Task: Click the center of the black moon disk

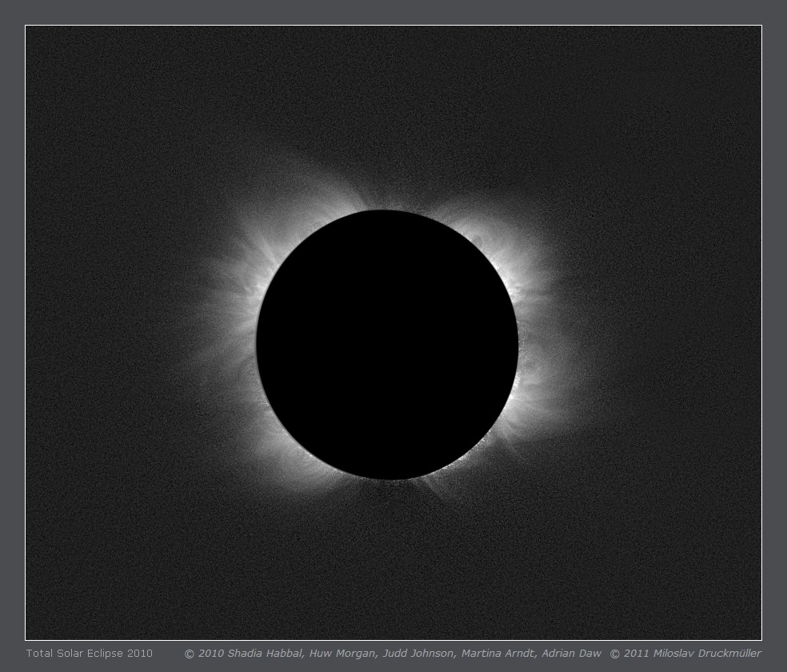Action: 387,345
